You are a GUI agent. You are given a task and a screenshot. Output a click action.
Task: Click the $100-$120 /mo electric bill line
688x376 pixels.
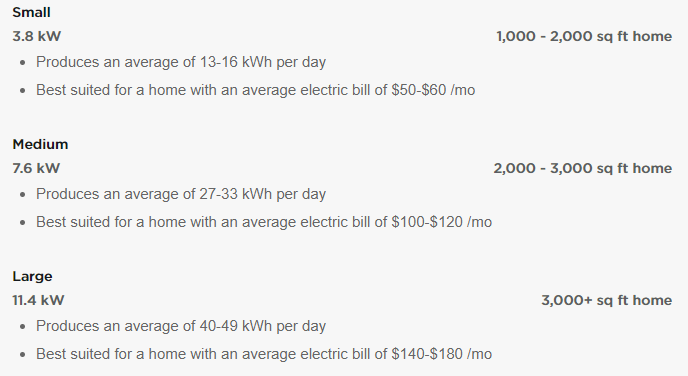tap(264, 222)
